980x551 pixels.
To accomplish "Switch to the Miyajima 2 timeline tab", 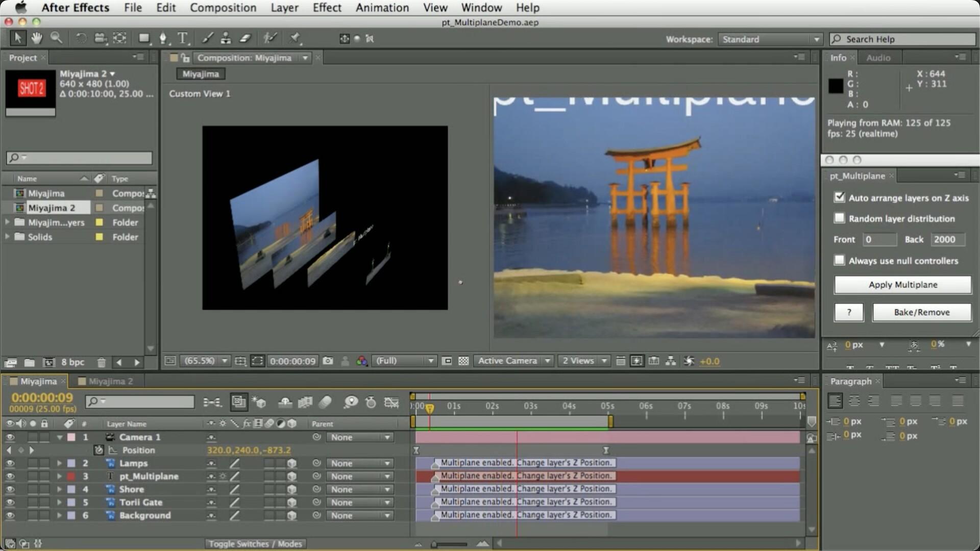I will [x=110, y=381].
